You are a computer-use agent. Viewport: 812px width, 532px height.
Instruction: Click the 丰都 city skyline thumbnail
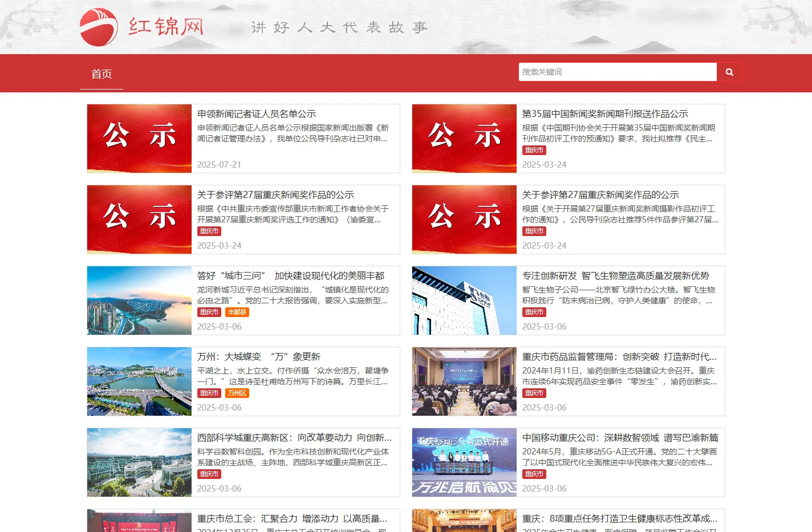pos(139,300)
